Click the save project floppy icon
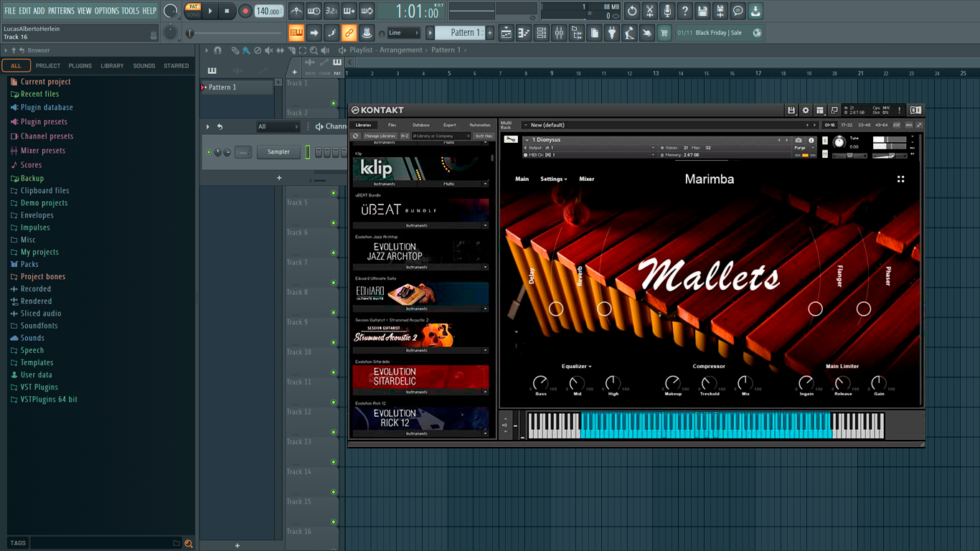Image resolution: width=980 pixels, height=551 pixels. coord(702,11)
